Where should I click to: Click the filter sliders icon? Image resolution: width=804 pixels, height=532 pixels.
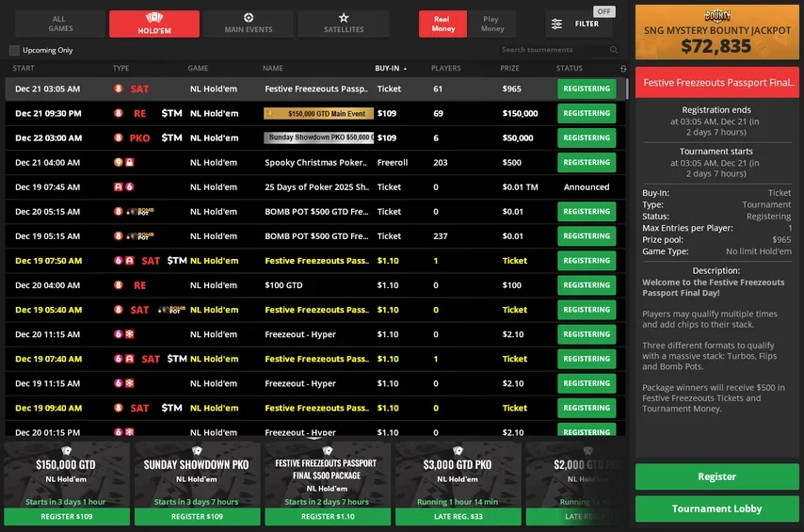[557, 24]
